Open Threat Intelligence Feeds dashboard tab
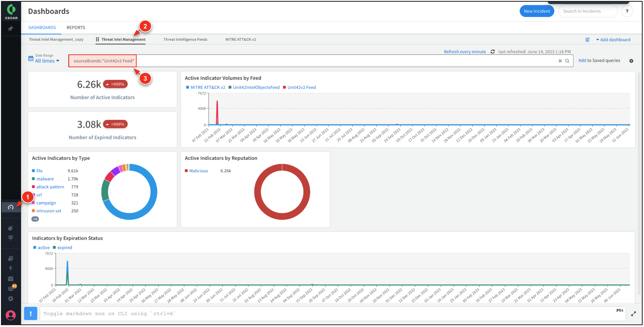The width and height of the screenshot is (644, 327). point(185,40)
